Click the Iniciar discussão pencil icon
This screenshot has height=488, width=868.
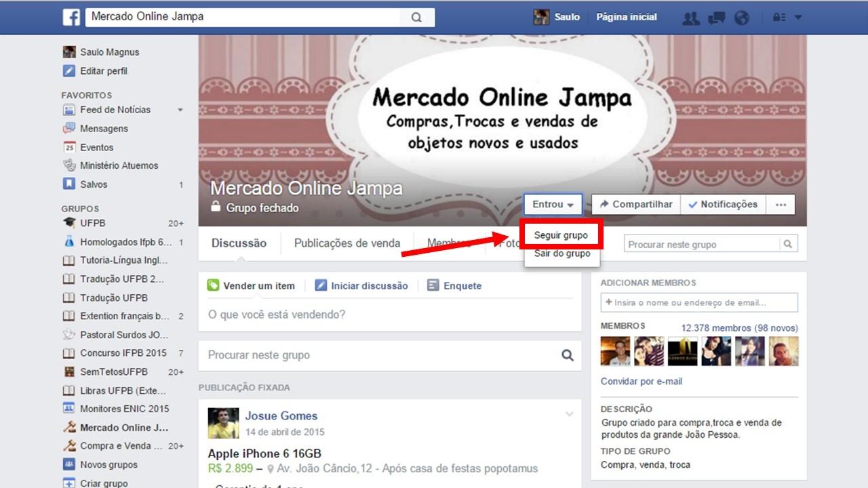click(x=320, y=285)
